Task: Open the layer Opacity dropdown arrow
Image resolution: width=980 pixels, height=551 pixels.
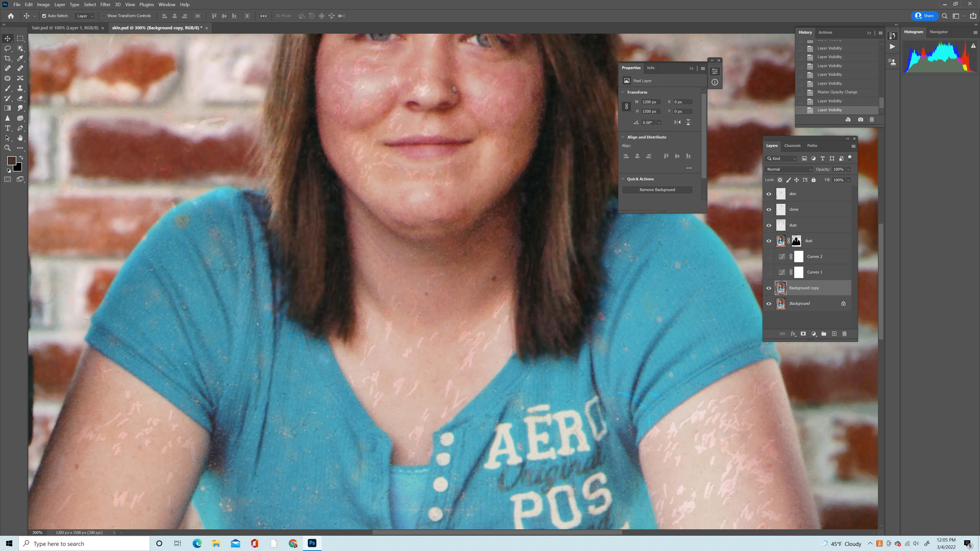Action: [848, 169]
